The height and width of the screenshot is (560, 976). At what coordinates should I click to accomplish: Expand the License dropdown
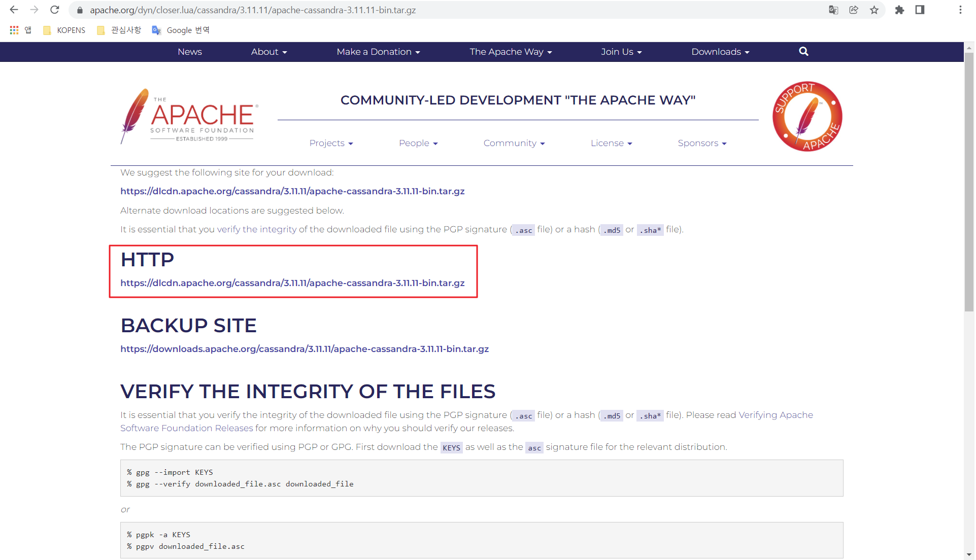[x=611, y=144]
